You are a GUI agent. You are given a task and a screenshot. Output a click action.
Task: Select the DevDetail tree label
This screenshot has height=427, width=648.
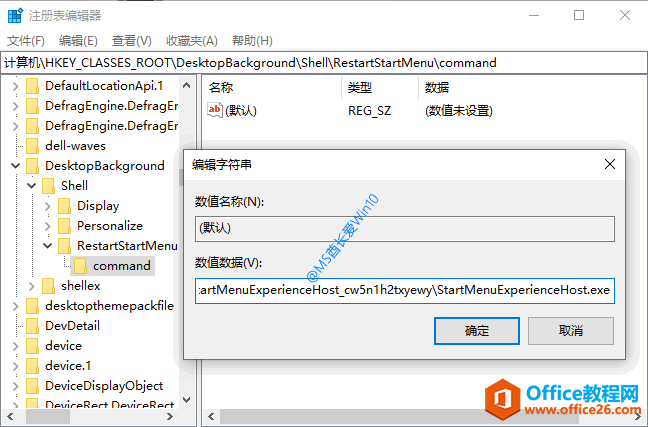72,326
